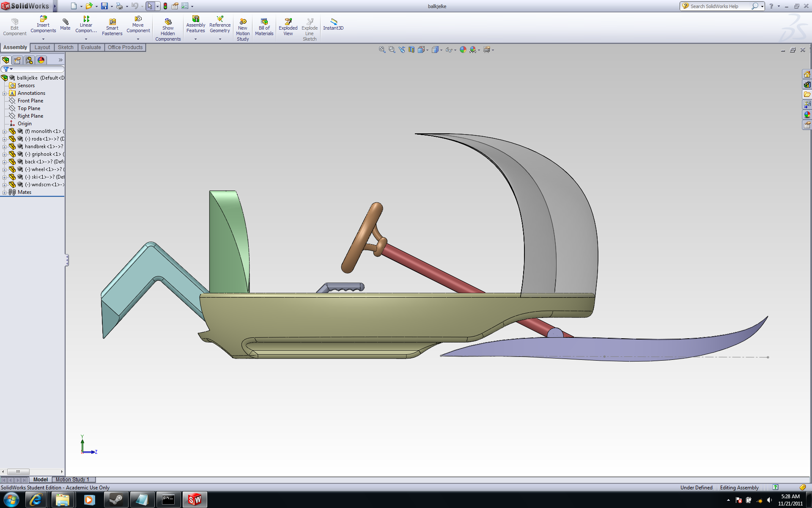Click the Print icon
Image resolution: width=812 pixels, height=508 pixels.
click(119, 6)
